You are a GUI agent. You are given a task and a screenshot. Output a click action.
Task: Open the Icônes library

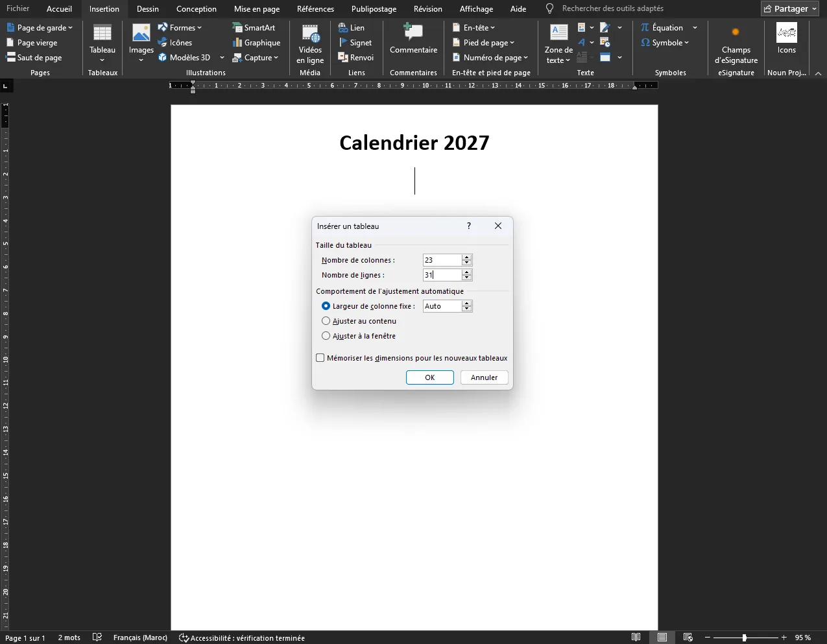(175, 43)
